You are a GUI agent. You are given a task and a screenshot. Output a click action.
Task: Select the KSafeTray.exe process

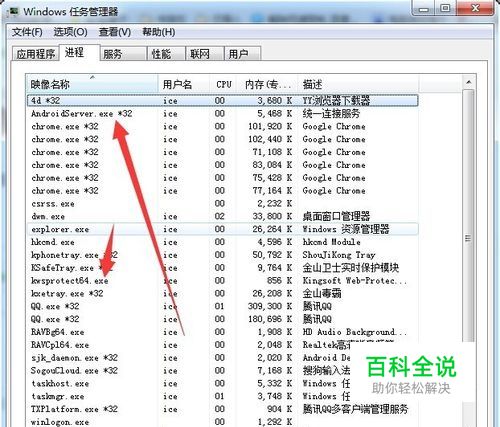(x=223, y=268)
